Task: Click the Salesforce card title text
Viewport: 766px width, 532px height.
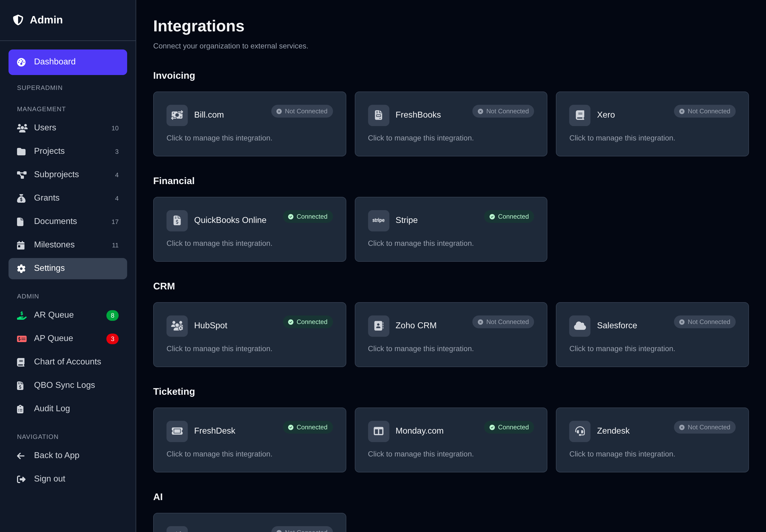Action: pos(617,325)
